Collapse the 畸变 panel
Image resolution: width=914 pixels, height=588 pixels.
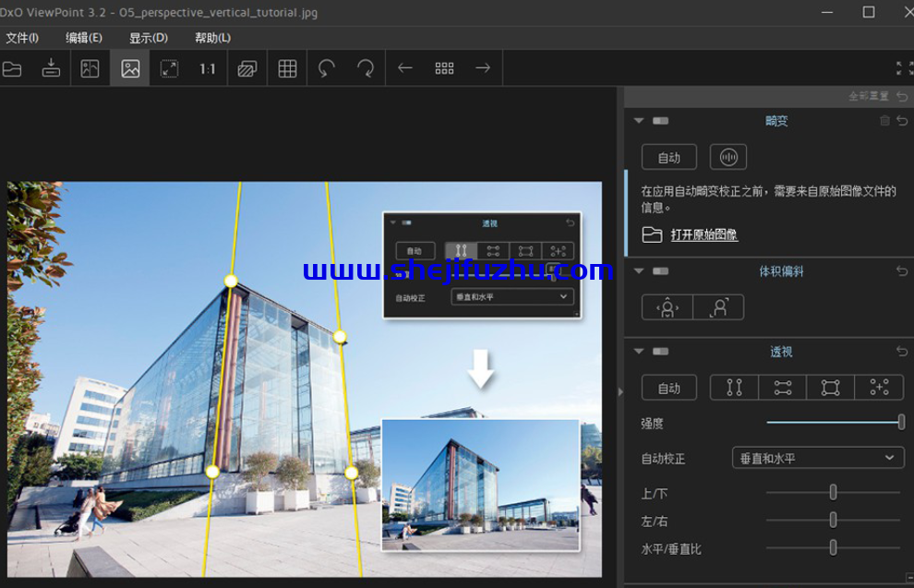[x=639, y=121]
